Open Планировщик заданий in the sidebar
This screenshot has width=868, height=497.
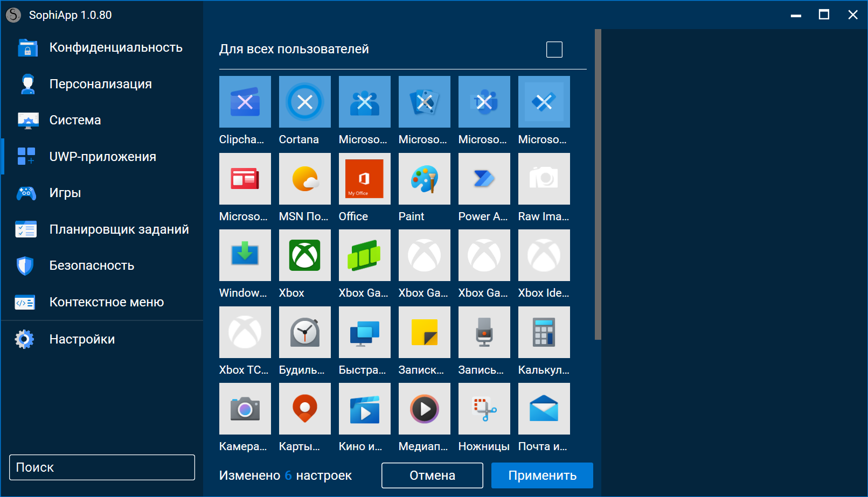pyautogui.click(x=102, y=229)
